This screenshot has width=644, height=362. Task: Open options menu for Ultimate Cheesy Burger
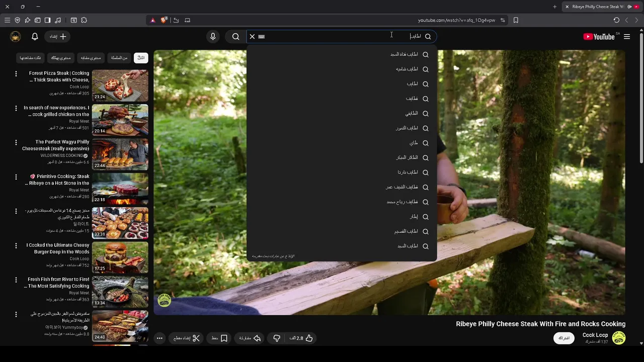[16, 246]
